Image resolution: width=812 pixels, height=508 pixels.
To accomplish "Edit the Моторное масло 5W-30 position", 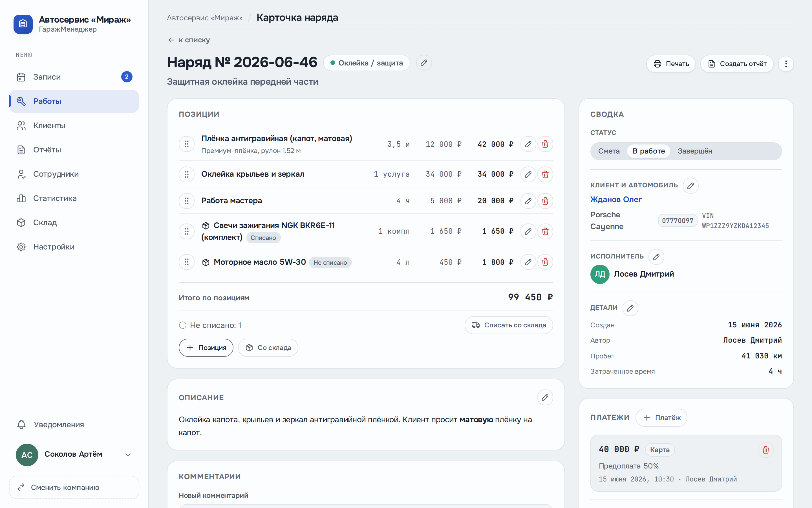I will [x=528, y=262].
